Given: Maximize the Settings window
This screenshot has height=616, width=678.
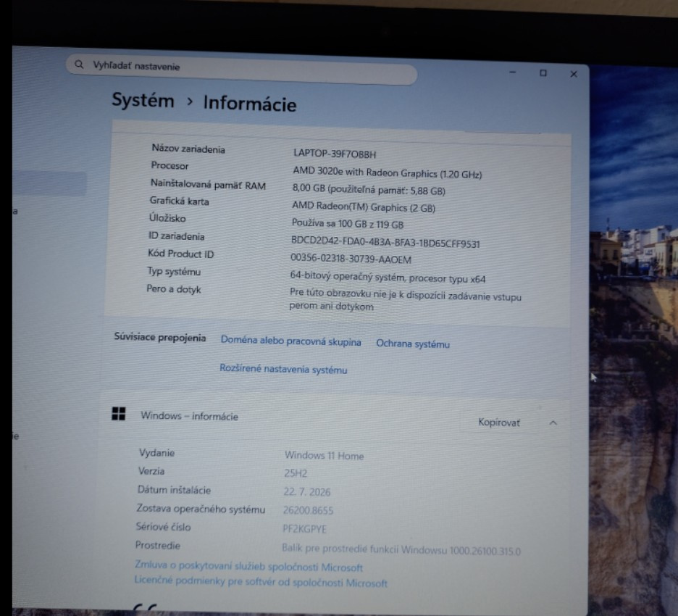Looking at the screenshot, I should pyautogui.click(x=543, y=73).
